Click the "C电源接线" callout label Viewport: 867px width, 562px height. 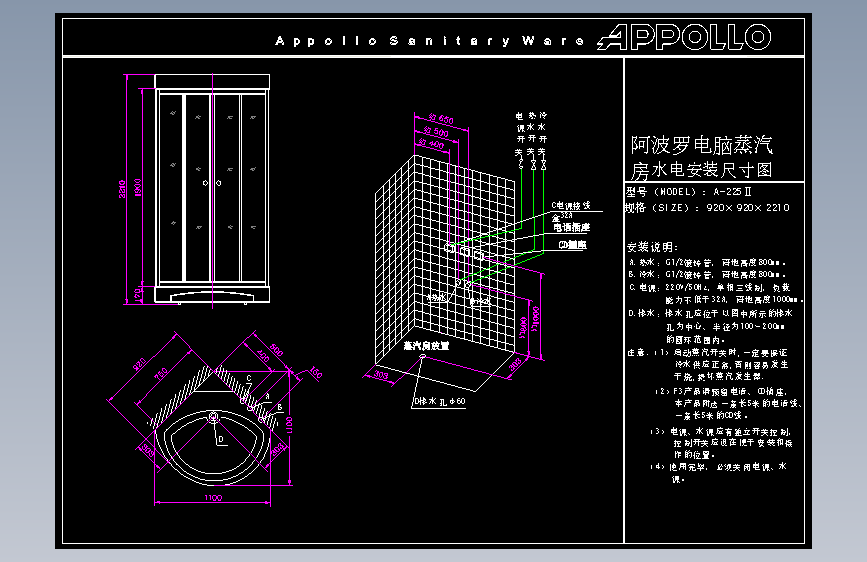pos(571,206)
